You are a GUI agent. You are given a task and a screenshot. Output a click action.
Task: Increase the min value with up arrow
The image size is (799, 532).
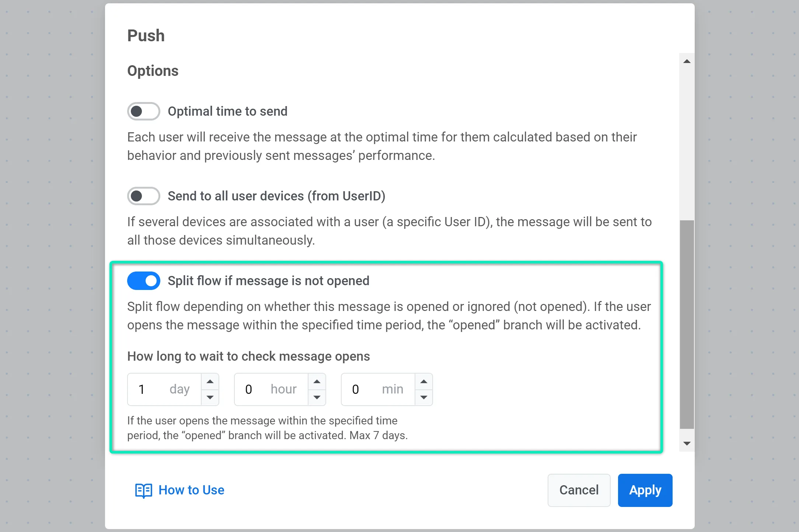(x=424, y=382)
